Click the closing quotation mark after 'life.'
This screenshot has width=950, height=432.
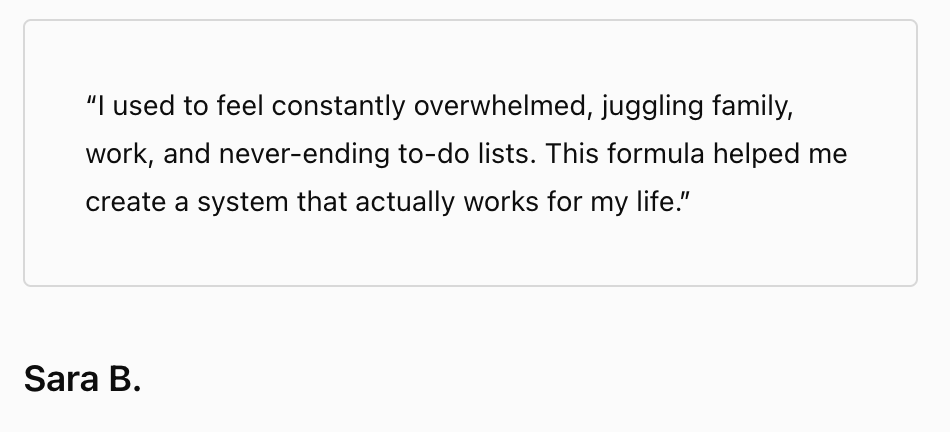(x=685, y=197)
